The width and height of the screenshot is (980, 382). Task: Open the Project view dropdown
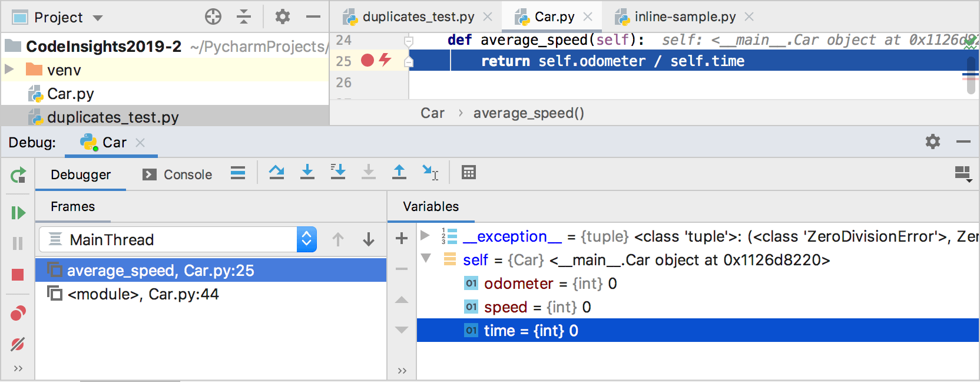tap(98, 18)
